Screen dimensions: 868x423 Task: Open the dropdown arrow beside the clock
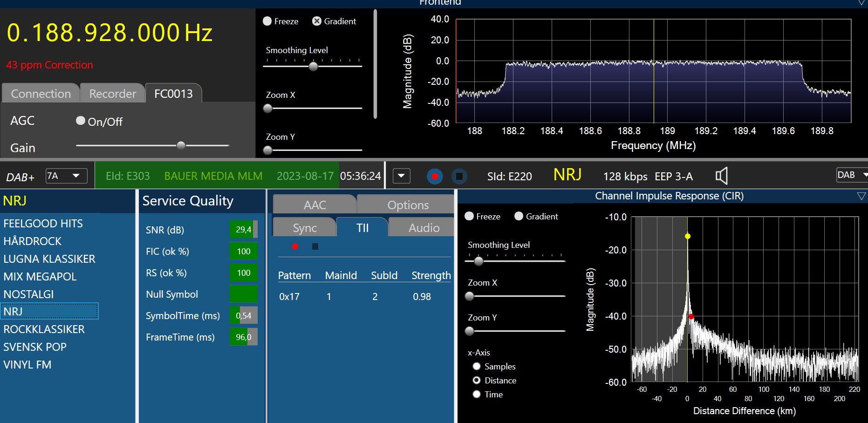402,176
